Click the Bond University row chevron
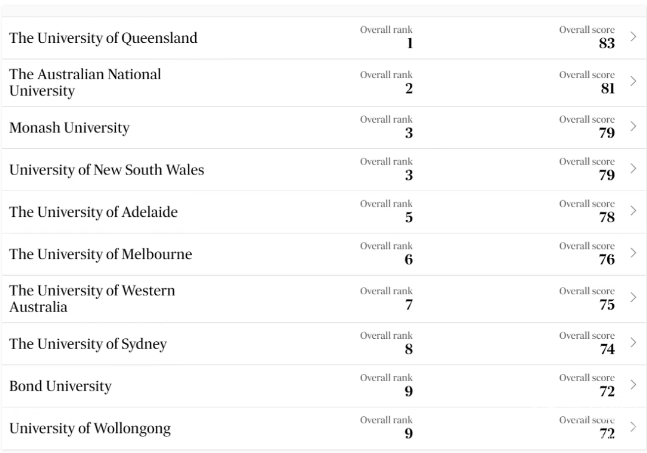This screenshot has height=453, width=647. [x=633, y=385]
